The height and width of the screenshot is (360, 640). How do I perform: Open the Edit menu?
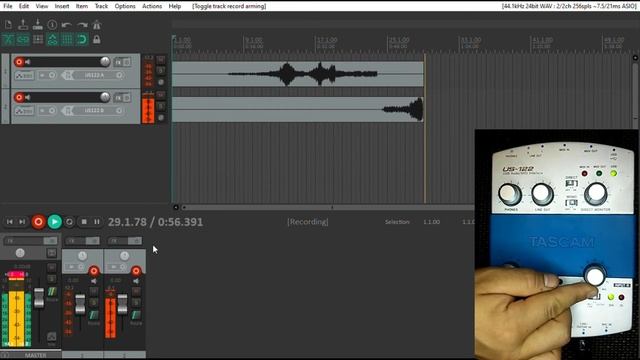[24, 6]
